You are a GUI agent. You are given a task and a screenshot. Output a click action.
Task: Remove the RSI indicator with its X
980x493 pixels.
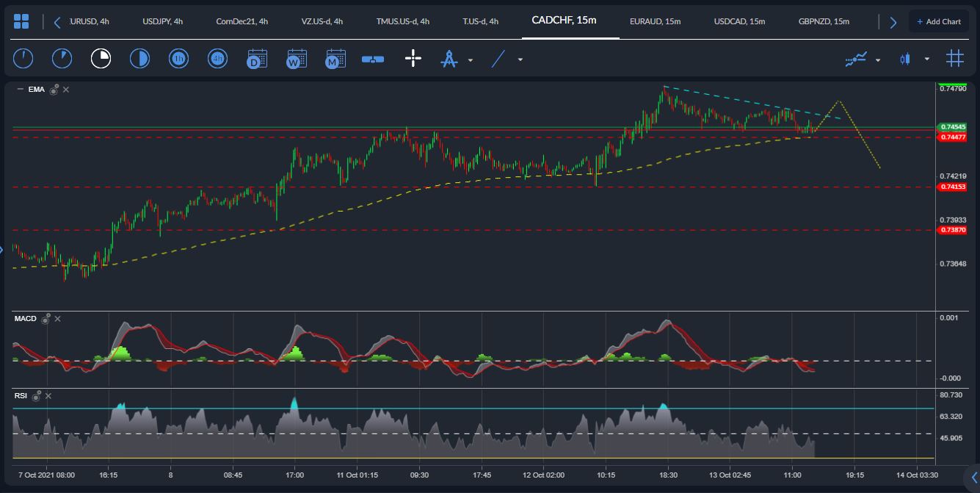point(47,395)
